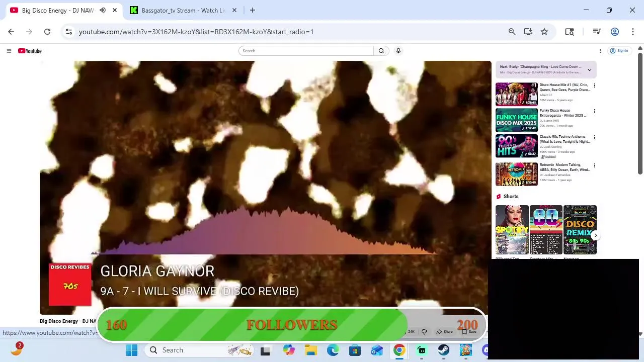Play the 90's Techno Hits thumbnail
This screenshot has width=644, height=362.
(x=516, y=146)
